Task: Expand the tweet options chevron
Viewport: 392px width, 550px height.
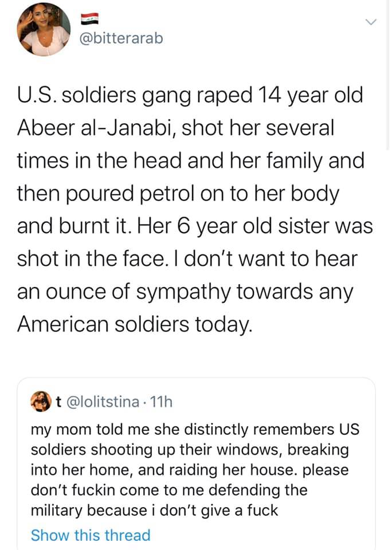Action: [371, 22]
